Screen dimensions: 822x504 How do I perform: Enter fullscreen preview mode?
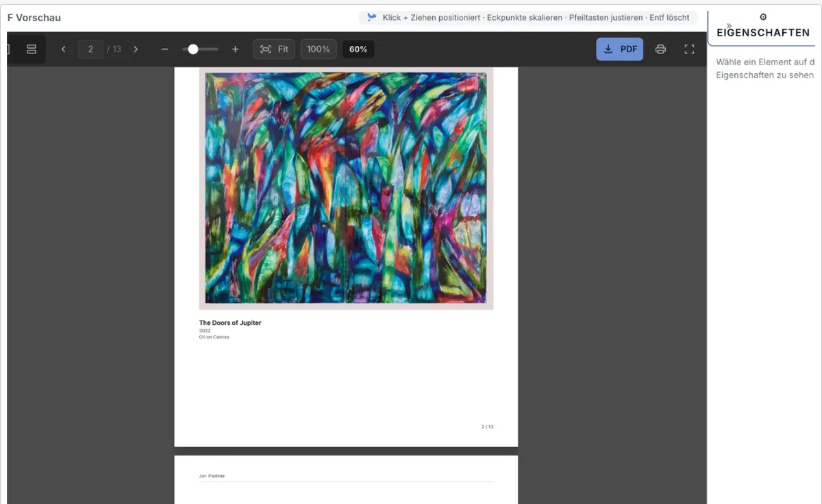[690, 49]
